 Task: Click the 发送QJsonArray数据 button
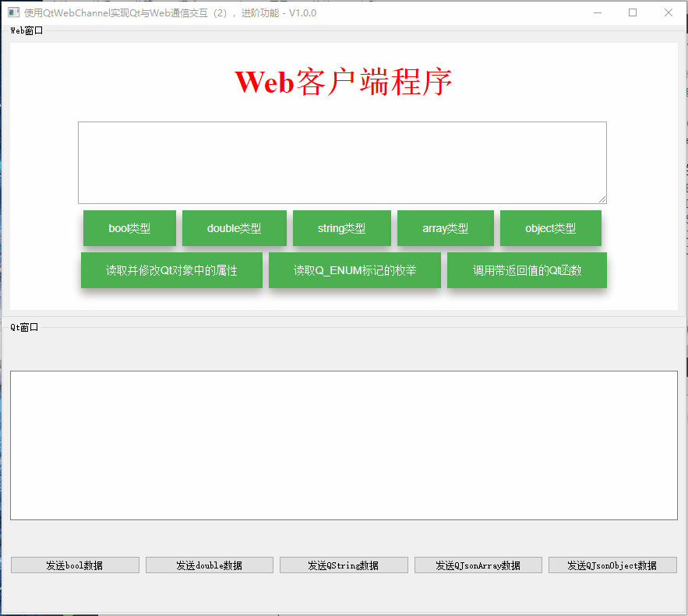tap(478, 565)
